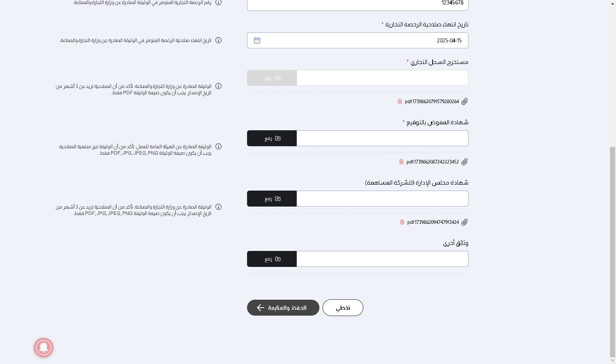Screen dimensions: 616x364
Task: Delete the uploaded commercial register extract PDF
Action: pos(399,101)
